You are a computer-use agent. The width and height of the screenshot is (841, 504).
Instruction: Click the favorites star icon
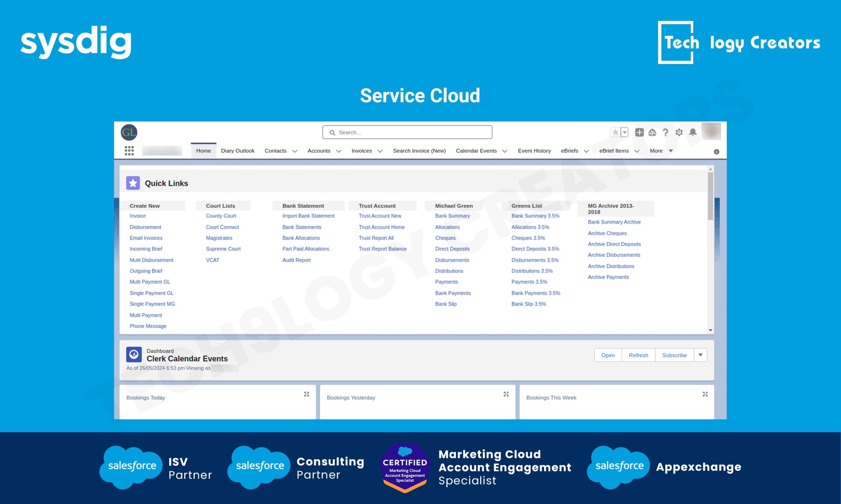615,132
